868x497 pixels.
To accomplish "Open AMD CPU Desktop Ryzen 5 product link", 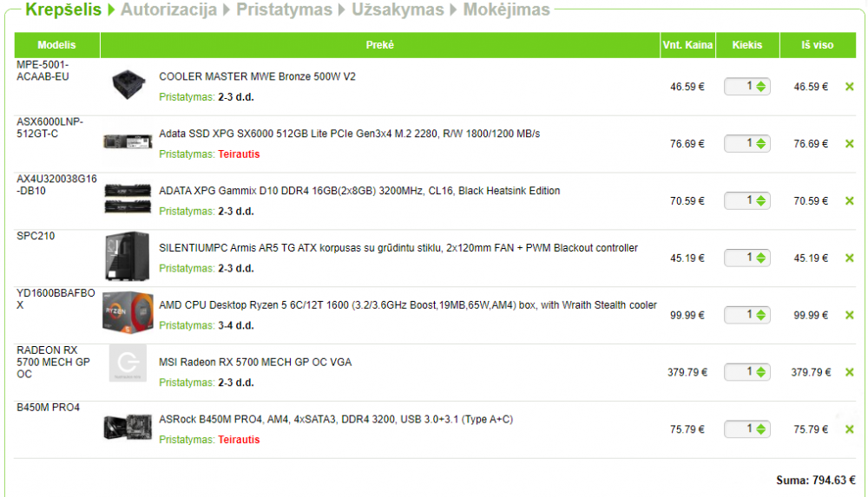I will point(408,305).
